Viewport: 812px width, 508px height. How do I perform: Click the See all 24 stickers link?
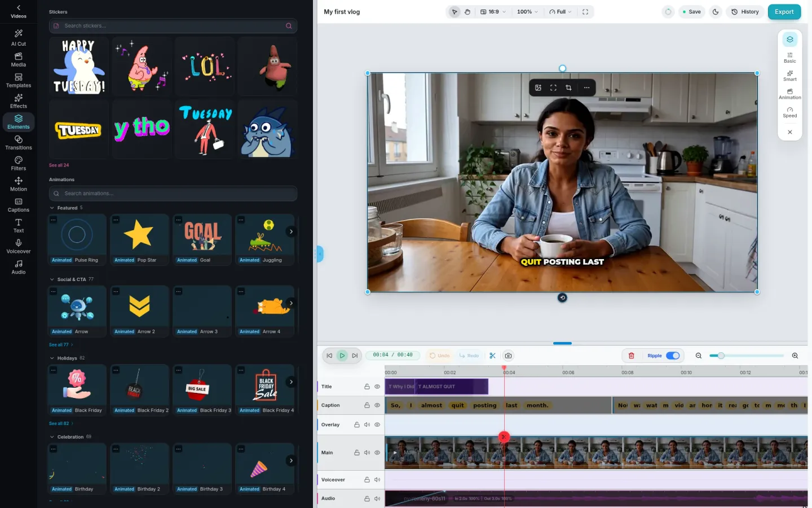pos(59,165)
